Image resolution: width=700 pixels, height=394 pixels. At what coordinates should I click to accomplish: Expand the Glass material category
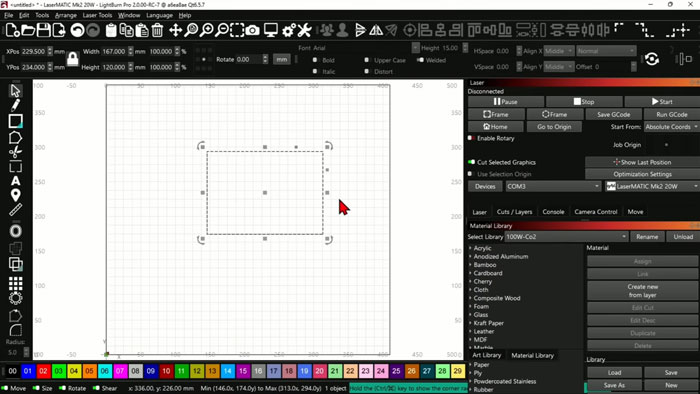pos(471,315)
